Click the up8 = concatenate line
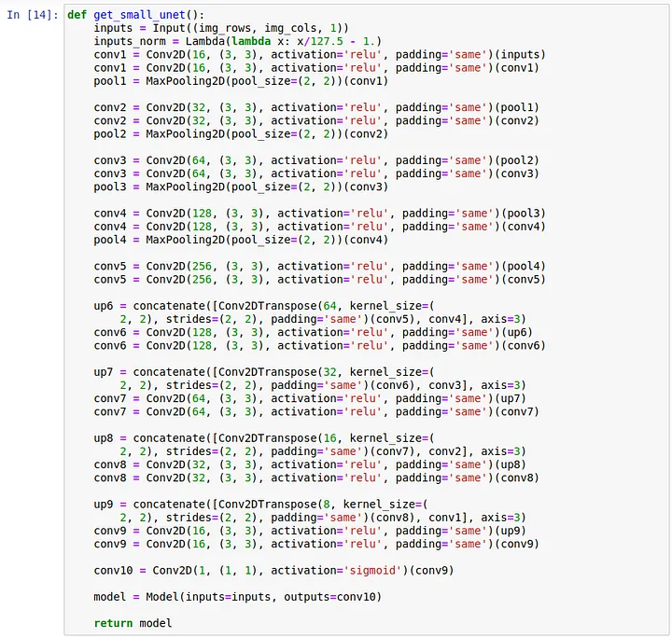 [264, 438]
